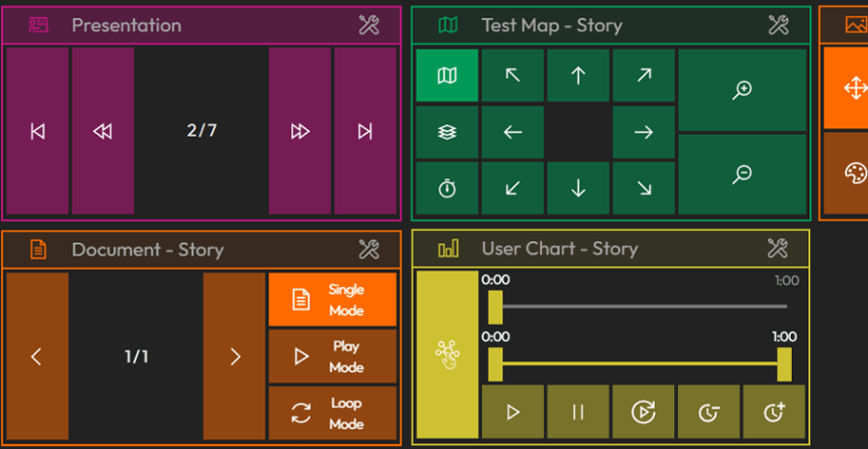868x449 pixels.
Task: Click the Presentation panel title text
Action: 126,25
